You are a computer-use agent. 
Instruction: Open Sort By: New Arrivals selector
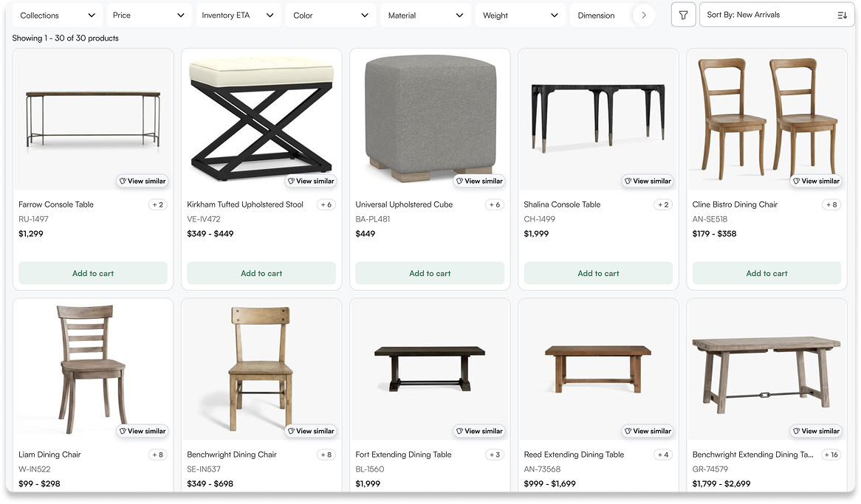pyautogui.click(x=768, y=15)
